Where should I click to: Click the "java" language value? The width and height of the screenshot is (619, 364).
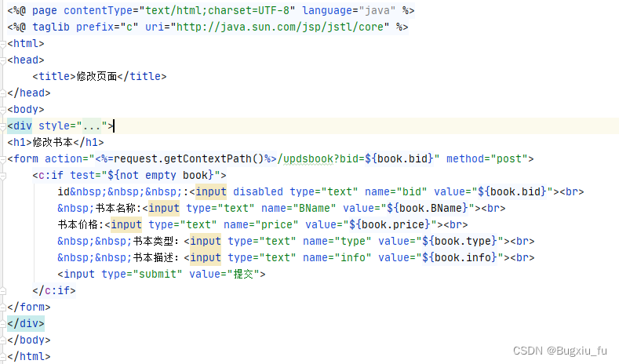click(x=377, y=11)
